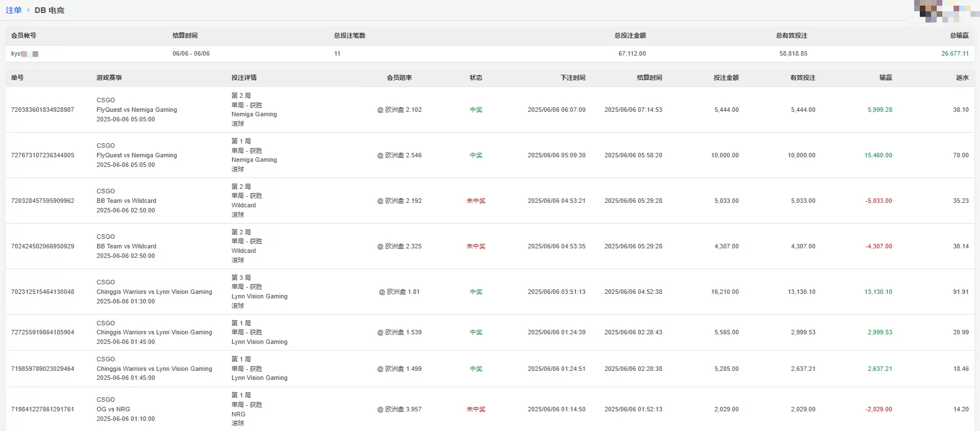Click the 游戏赛事 column header
This screenshot has height=431, width=980.
109,78
